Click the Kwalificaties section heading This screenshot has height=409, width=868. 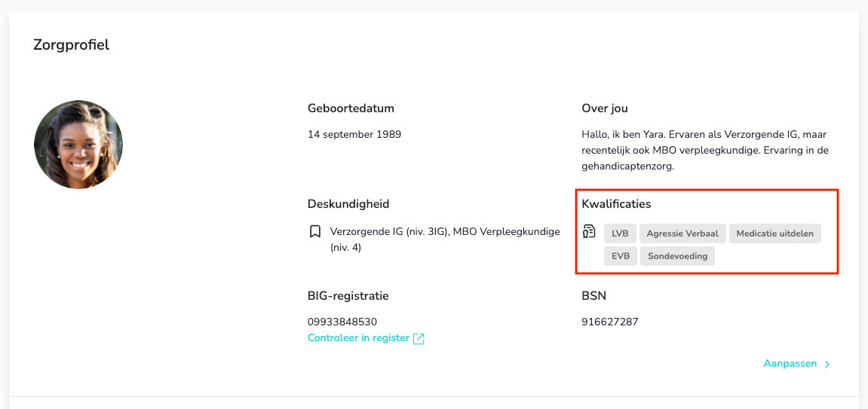click(x=616, y=204)
